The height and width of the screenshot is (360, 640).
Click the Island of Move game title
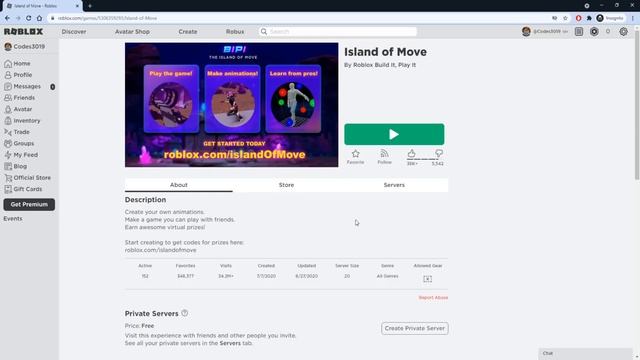(385, 52)
